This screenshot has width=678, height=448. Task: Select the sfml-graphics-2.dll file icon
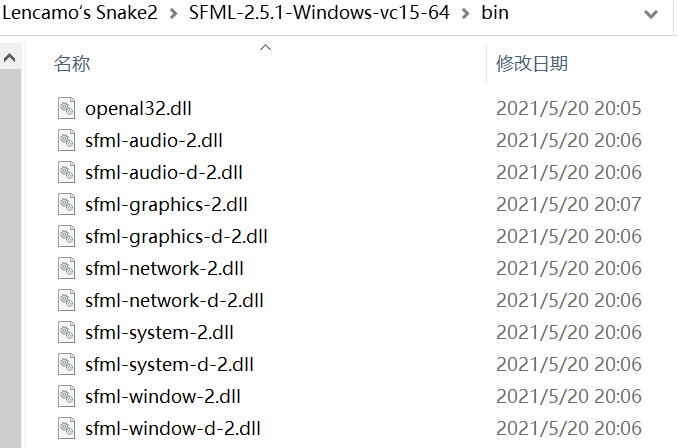click(x=67, y=204)
